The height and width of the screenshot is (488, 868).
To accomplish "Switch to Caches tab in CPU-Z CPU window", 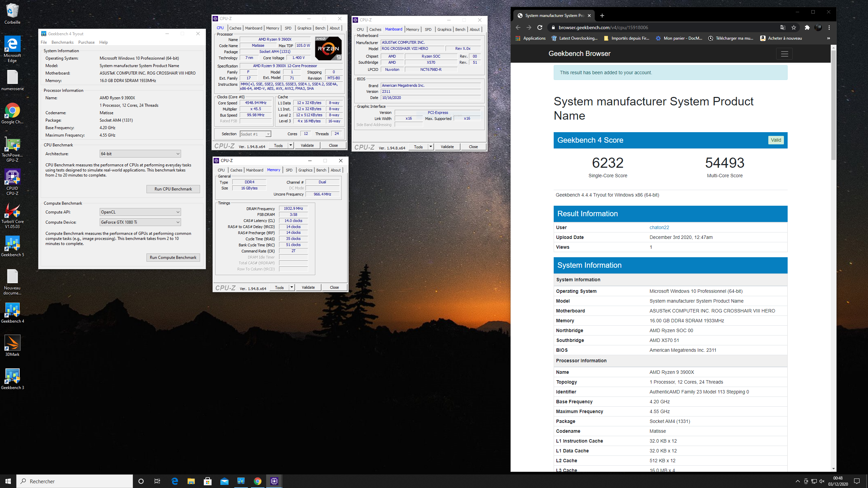I will 235,28.
